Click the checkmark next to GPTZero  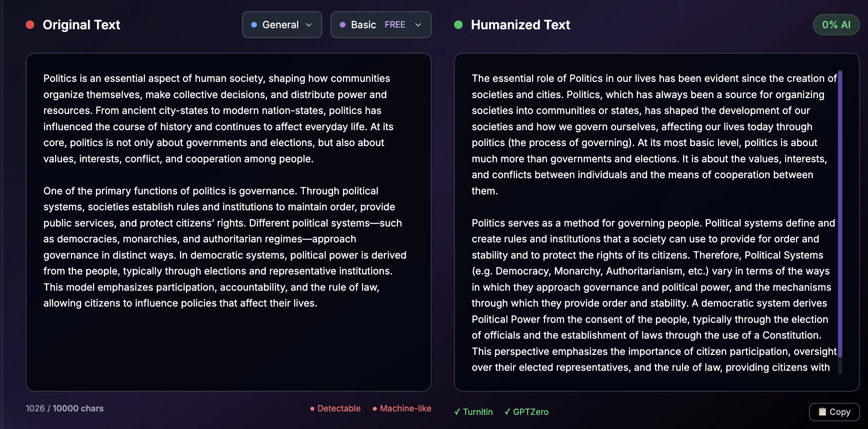point(507,412)
